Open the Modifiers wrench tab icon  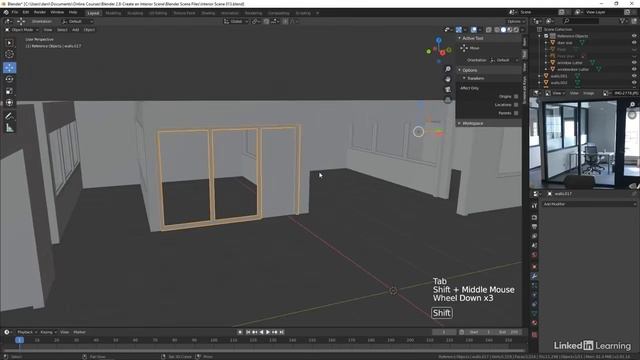point(534,276)
